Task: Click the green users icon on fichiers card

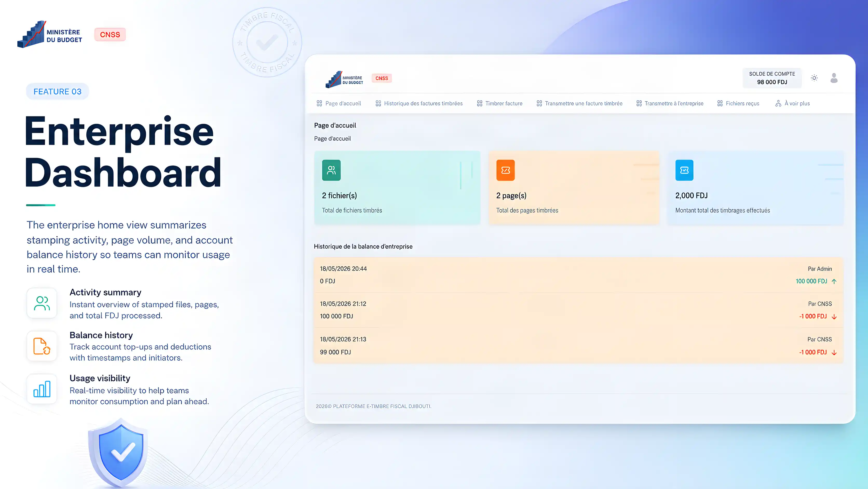Action: point(331,170)
